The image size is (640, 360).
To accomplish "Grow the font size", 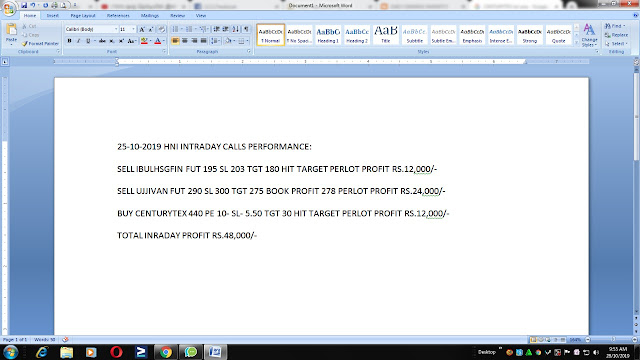I will point(142,29).
